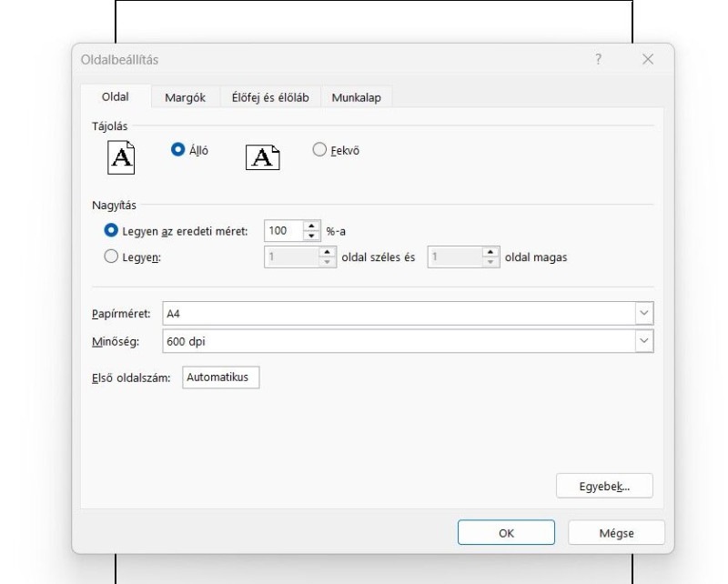Screen dimensions: 728x584
Task: Click the 100 percent scaling field
Action: [x=284, y=231]
